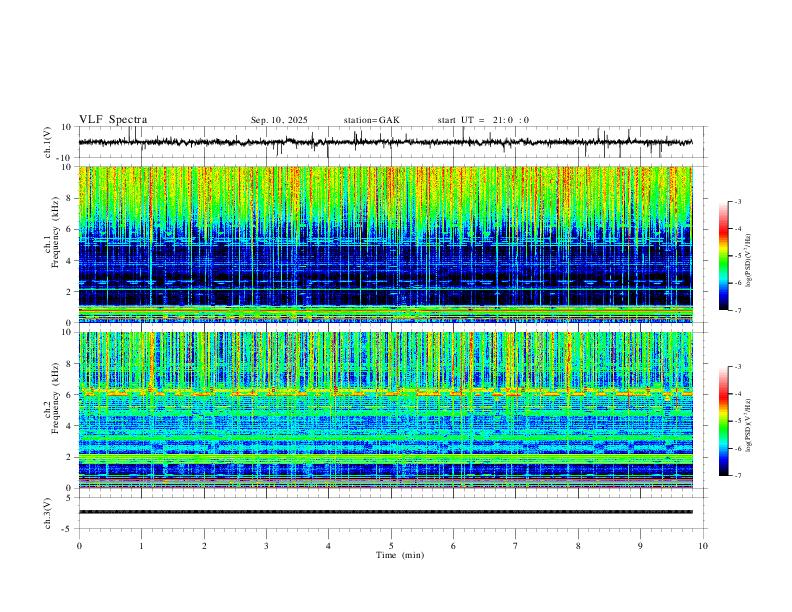792x612 pixels.
Task: Click the time axis tick label '0'
Action: (79, 546)
